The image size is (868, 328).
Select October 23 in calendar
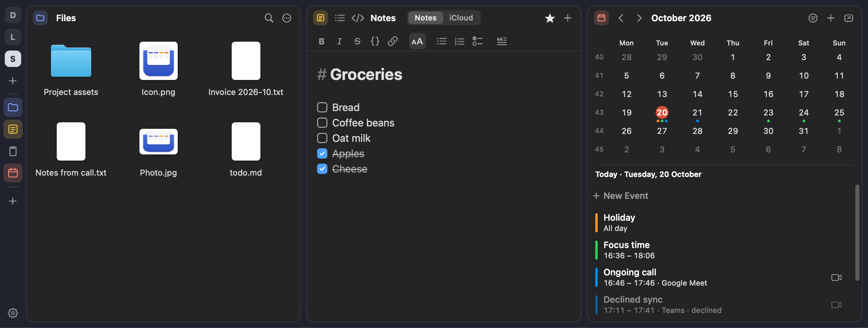coord(768,112)
